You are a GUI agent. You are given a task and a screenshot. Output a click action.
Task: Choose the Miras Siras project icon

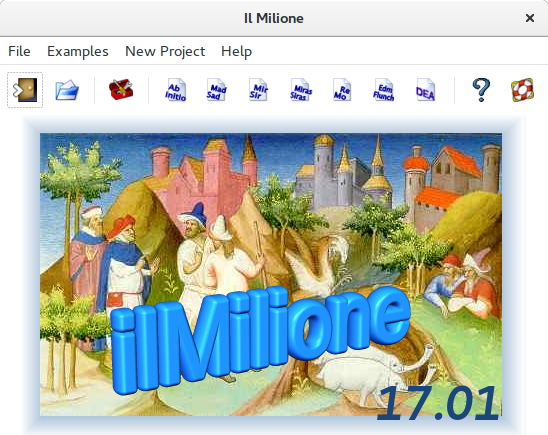(301, 90)
